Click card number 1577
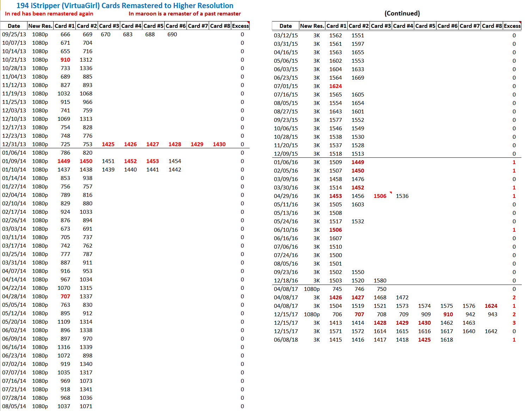The width and height of the screenshot is (532, 411). 336,120
